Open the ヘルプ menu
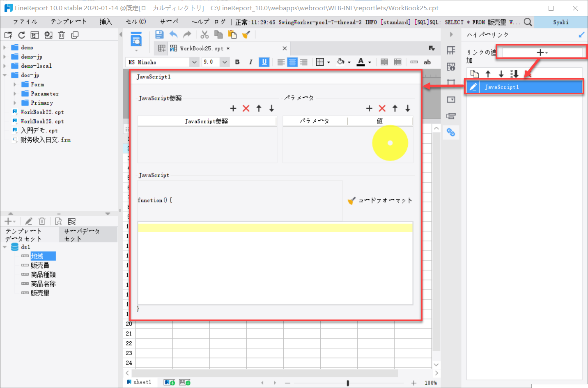The image size is (588, 388). click(x=200, y=22)
